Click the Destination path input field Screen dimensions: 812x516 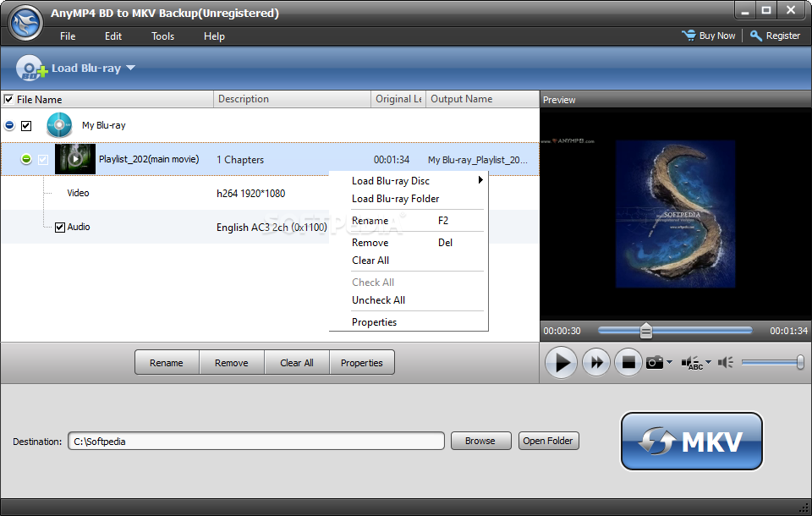coord(255,441)
